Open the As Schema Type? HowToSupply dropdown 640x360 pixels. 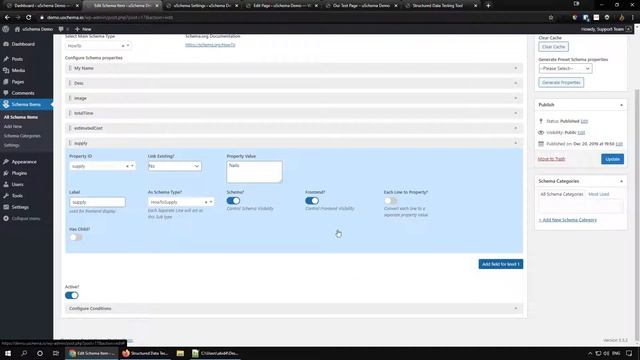click(x=181, y=202)
